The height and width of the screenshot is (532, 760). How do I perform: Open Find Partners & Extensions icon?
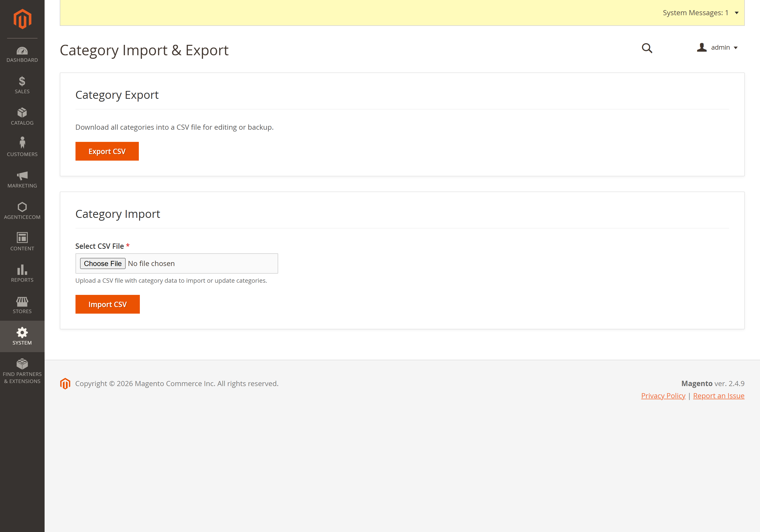pyautogui.click(x=22, y=364)
